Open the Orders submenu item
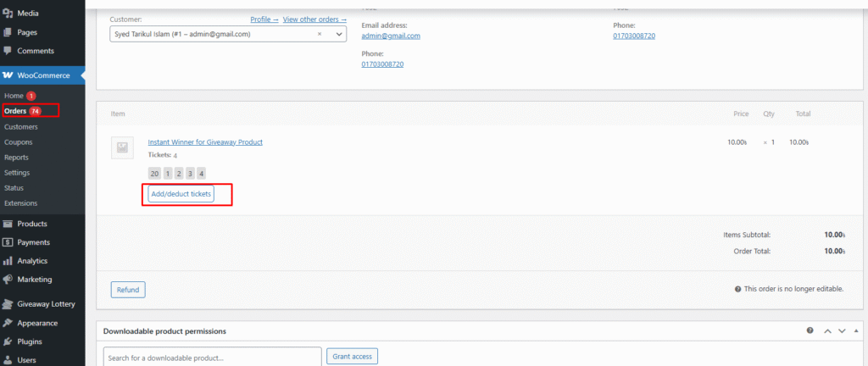Viewport: 868px width, 366px height. click(x=15, y=111)
